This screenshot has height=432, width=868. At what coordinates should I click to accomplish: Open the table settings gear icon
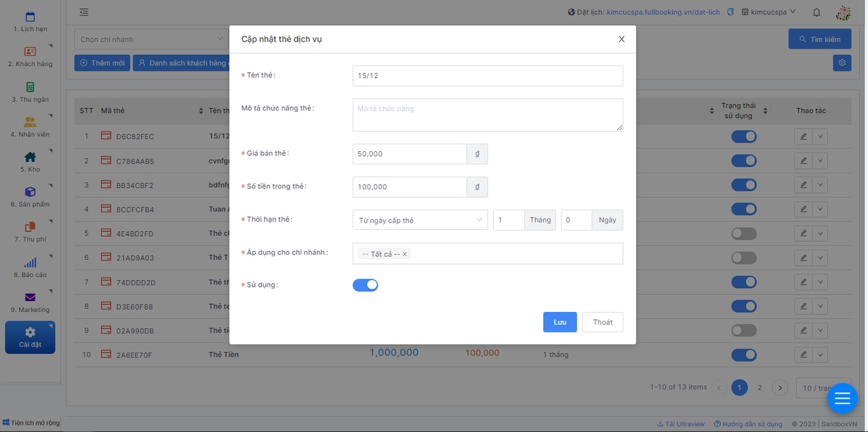[842, 62]
